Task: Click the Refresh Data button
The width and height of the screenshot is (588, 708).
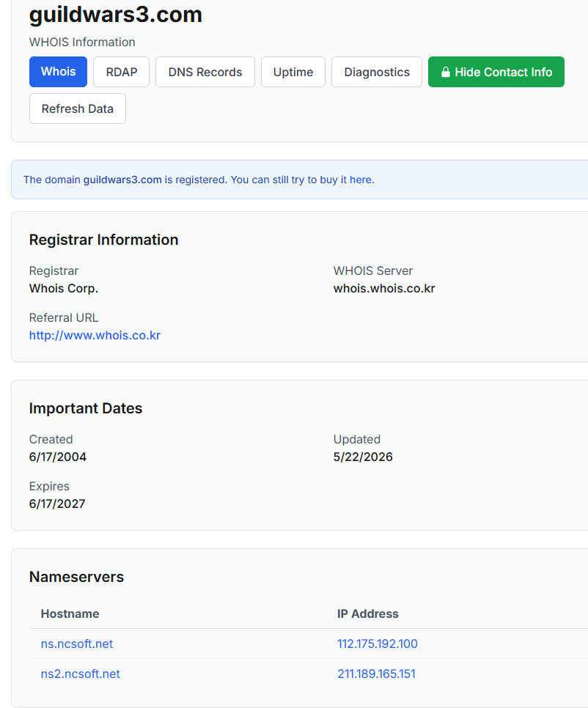Action: pyautogui.click(x=78, y=108)
